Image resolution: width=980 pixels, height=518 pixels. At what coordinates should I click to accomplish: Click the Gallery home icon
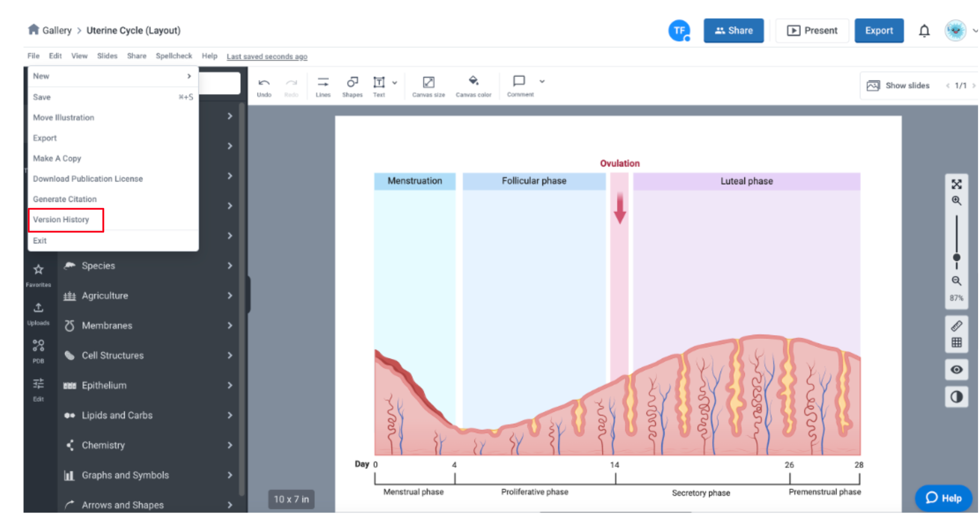(34, 29)
